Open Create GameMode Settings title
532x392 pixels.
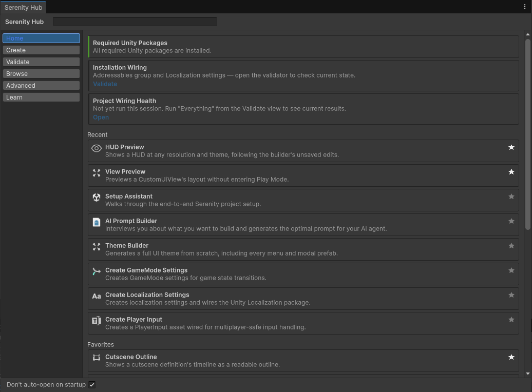click(x=146, y=270)
